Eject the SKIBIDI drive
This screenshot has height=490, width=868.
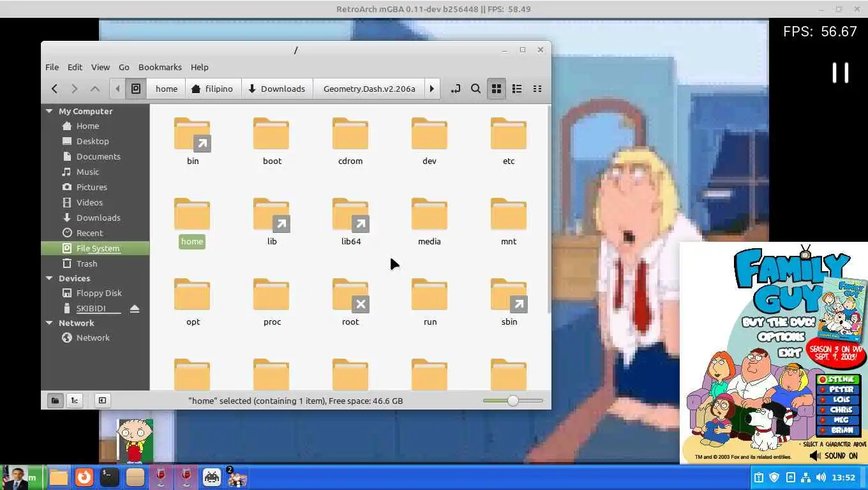click(135, 309)
